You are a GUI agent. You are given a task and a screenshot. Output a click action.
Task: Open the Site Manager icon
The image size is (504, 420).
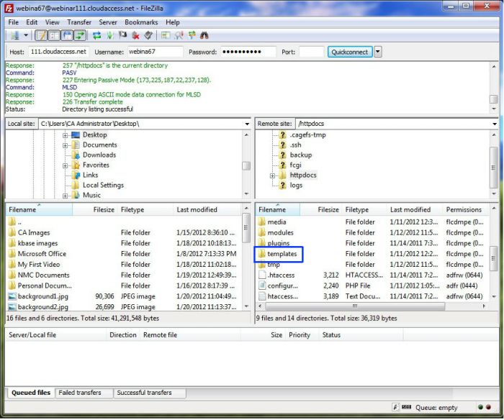coord(15,35)
